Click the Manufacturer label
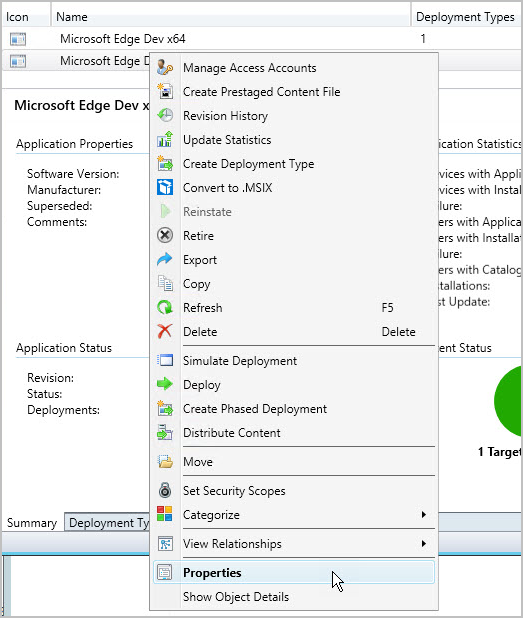The height and width of the screenshot is (618, 523). (x=64, y=190)
